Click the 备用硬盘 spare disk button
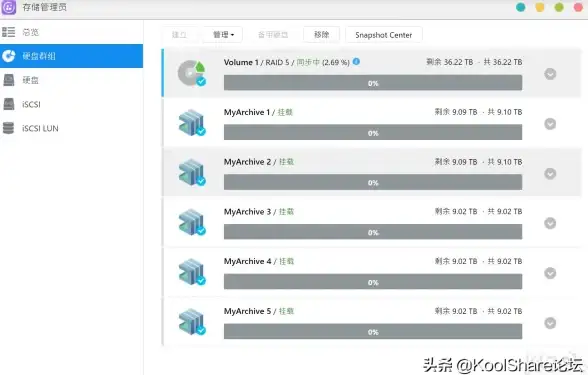 coord(273,34)
